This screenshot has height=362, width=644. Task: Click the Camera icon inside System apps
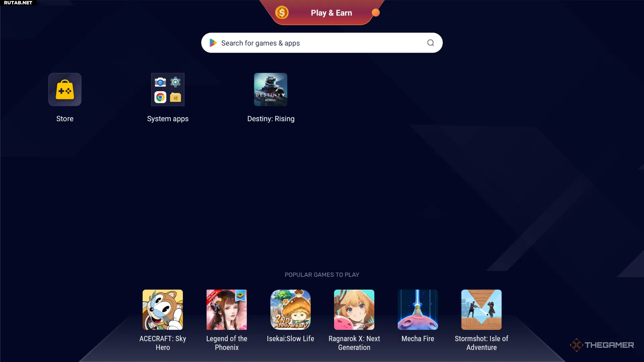coord(160,82)
